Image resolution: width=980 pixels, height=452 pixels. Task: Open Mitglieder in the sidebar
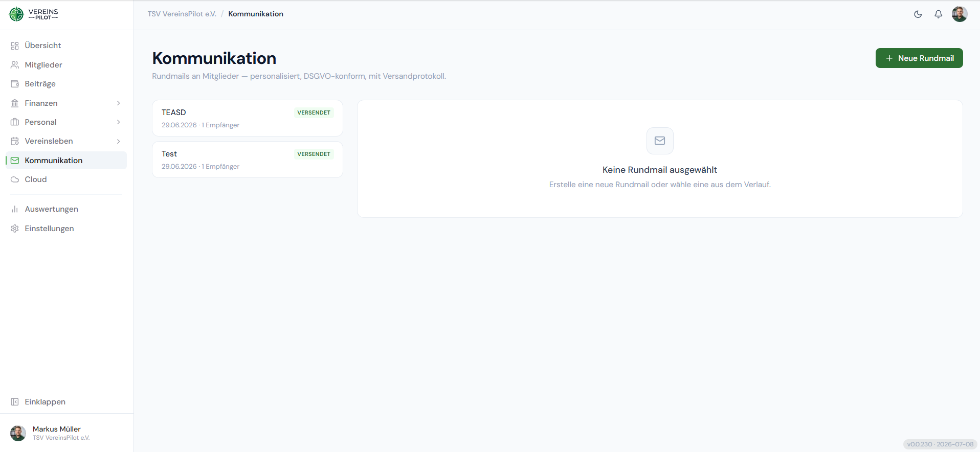click(x=66, y=65)
